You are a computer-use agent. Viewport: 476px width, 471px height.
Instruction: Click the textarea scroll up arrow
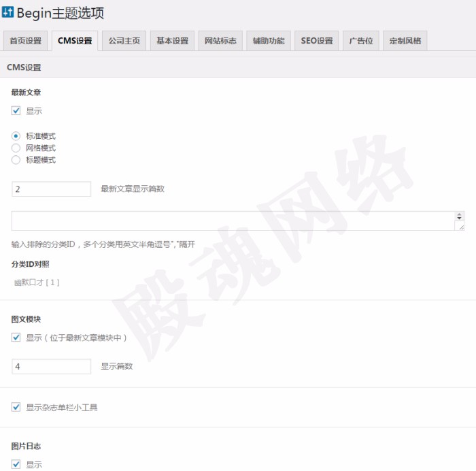pos(459,214)
